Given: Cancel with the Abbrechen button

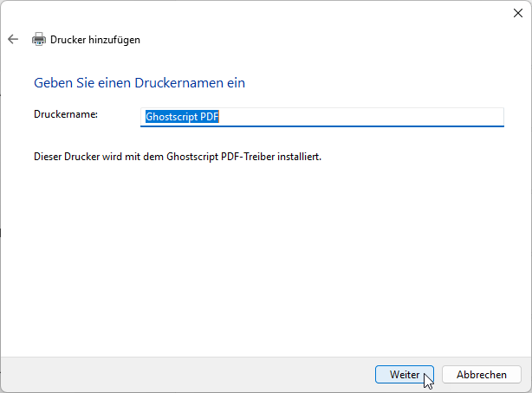Looking at the screenshot, I should click(x=482, y=375).
